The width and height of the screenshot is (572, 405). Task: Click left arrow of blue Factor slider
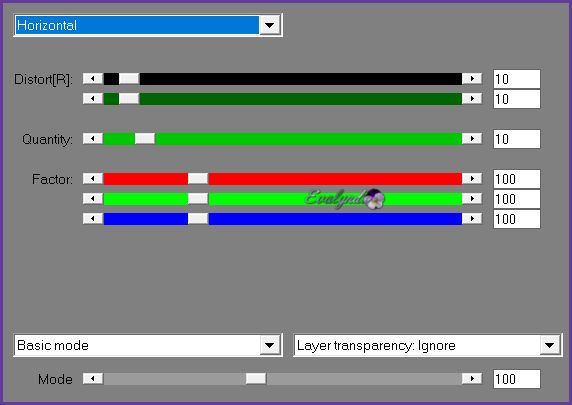point(93,219)
